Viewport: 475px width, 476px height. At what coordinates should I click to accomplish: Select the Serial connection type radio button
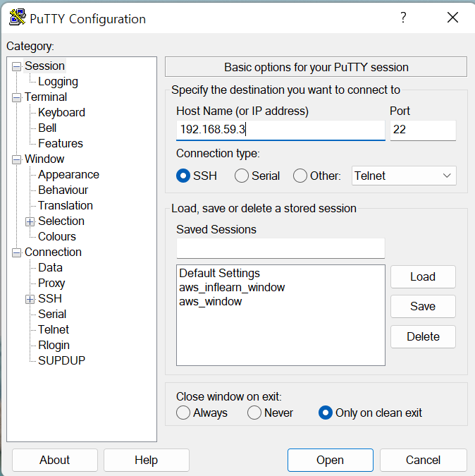[x=242, y=176]
